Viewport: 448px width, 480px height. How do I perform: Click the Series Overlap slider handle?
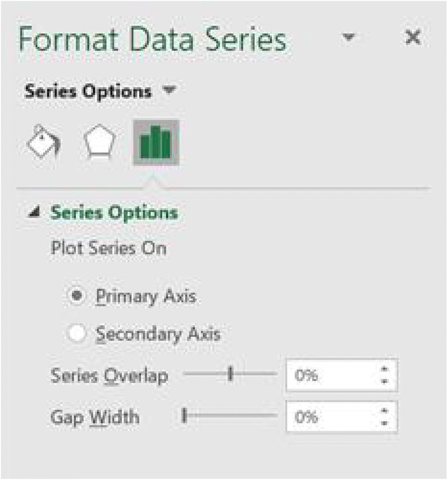[231, 374]
